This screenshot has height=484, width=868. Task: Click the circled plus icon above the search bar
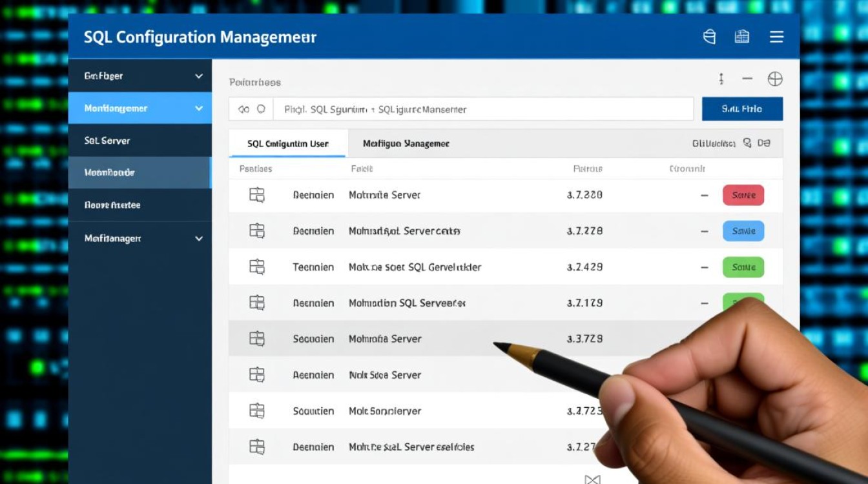tap(775, 79)
